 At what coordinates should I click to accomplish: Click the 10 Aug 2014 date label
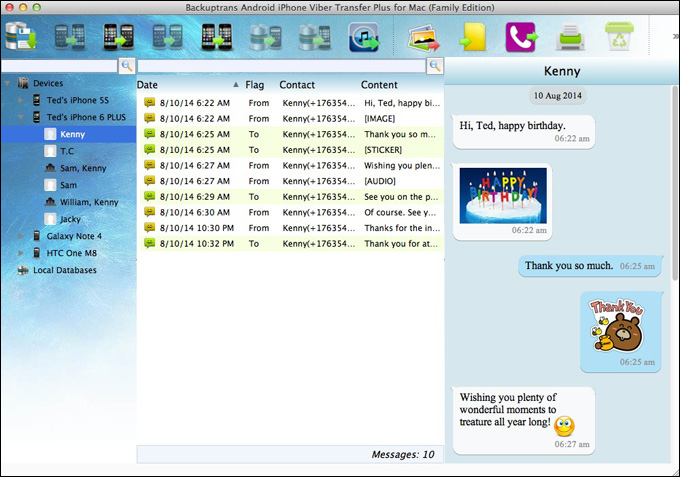(x=557, y=96)
